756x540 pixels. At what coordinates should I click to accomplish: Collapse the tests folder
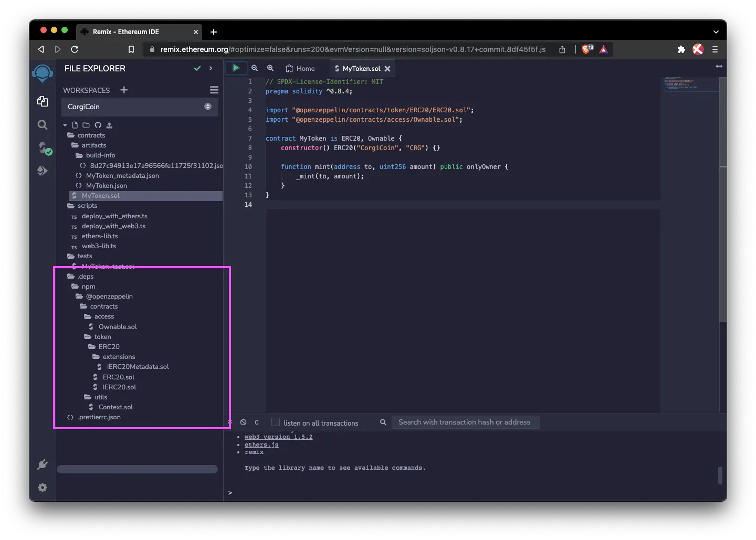click(80, 256)
